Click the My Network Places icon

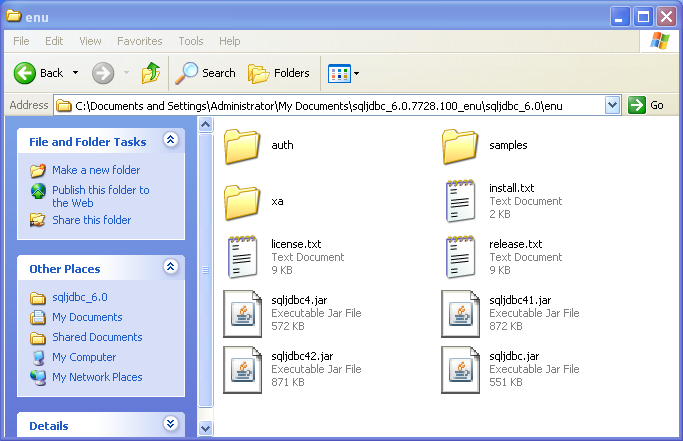pyautogui.click(x=38, y=377)
